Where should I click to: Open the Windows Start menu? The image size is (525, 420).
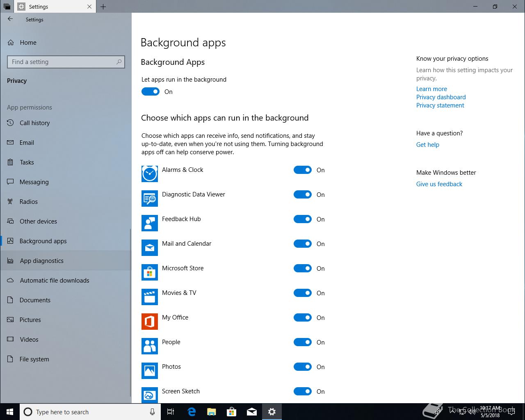[10, 412]
